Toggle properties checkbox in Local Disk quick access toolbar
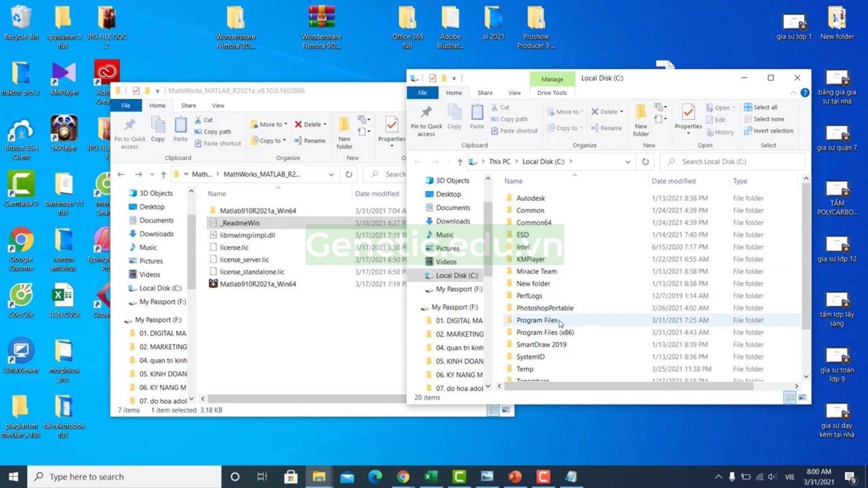Screen dimensions: 868x488 pyautogui.click(x=432, y=78)
